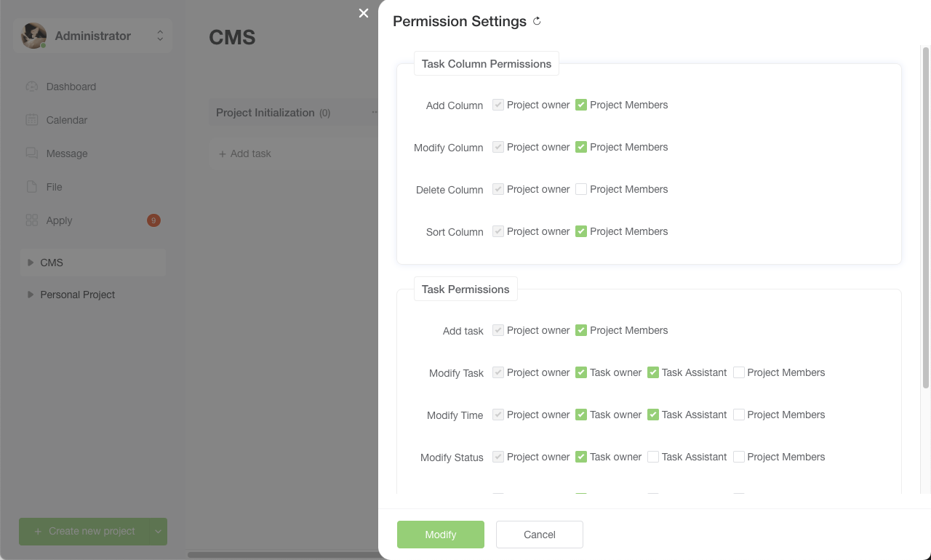
Task: Open the File icon in sidebar
Action: [x=32, y=187]
